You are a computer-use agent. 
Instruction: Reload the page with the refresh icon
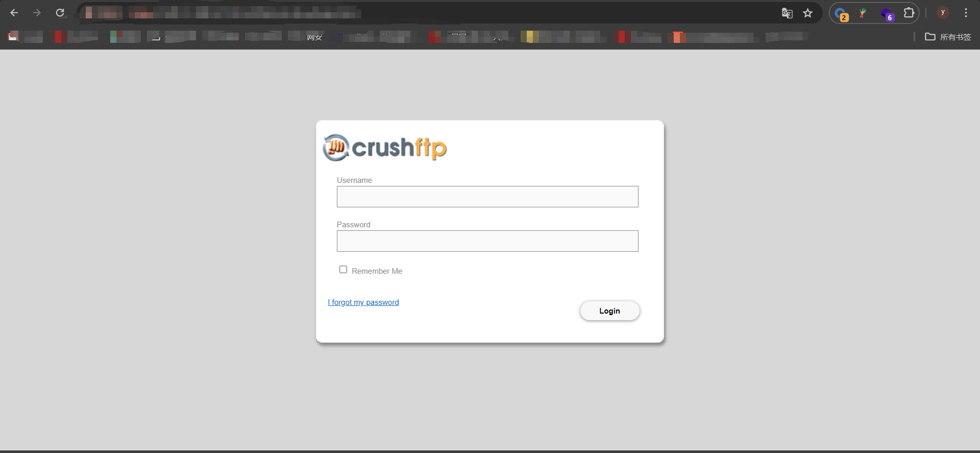[60, 13]
